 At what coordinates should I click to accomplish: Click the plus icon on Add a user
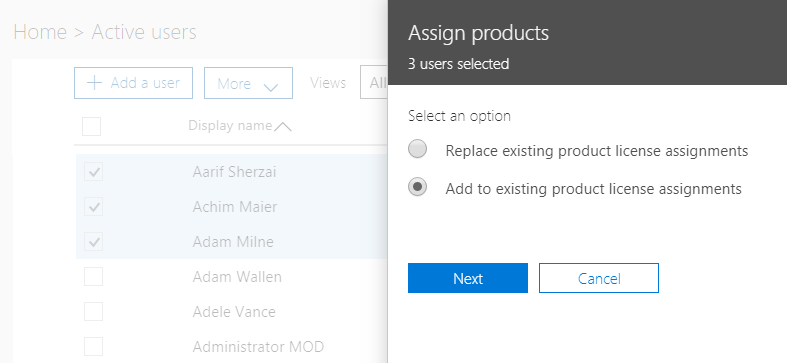point(94,83)
